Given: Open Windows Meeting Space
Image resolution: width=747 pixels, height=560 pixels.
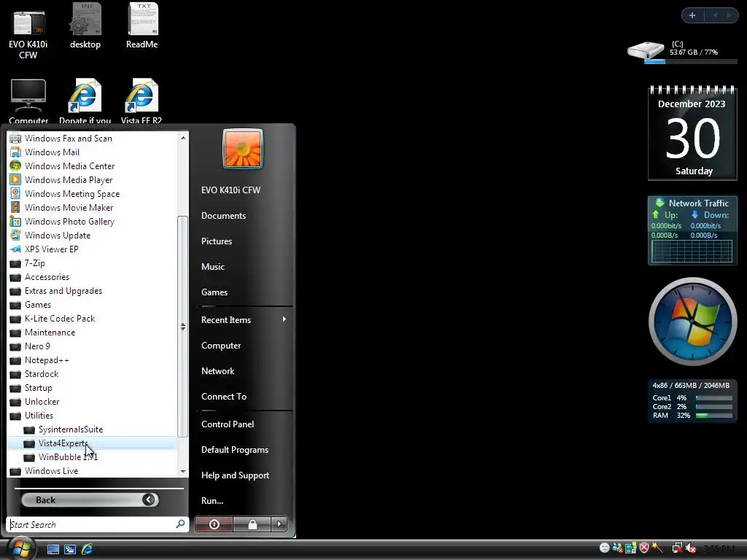Looking at the screenshot, I should (92, 194).
